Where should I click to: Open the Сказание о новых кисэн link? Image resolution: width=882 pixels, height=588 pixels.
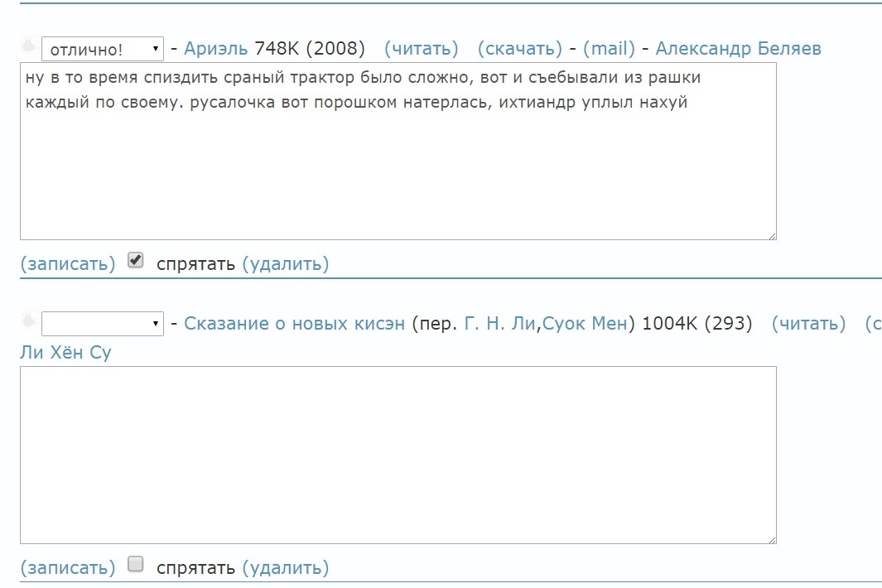294,324
